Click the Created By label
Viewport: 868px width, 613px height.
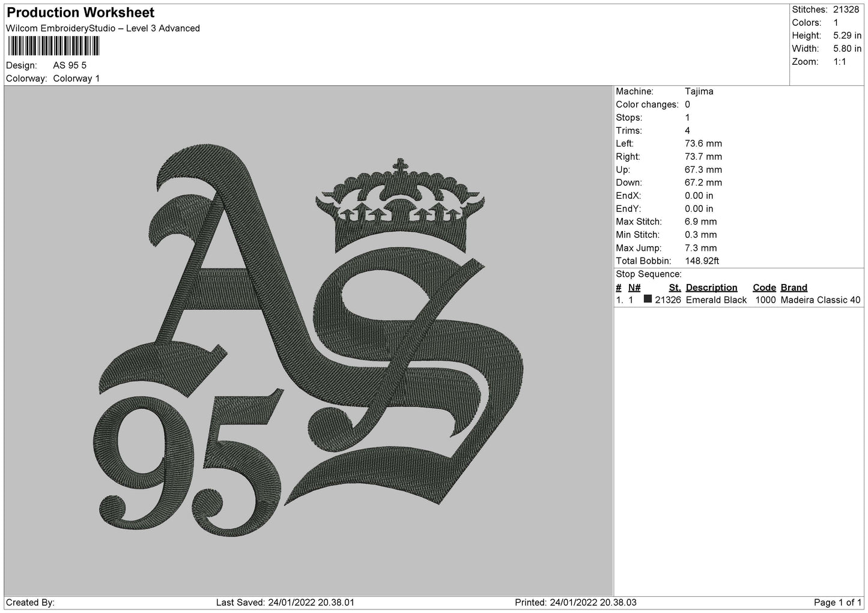(x=30, y=602)
